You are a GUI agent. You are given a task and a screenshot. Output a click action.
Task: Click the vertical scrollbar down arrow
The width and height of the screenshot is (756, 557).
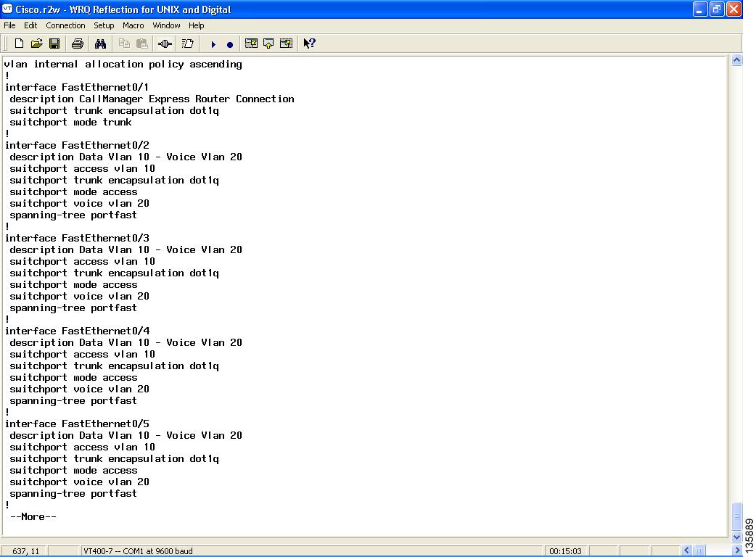(x=736, y=537)
